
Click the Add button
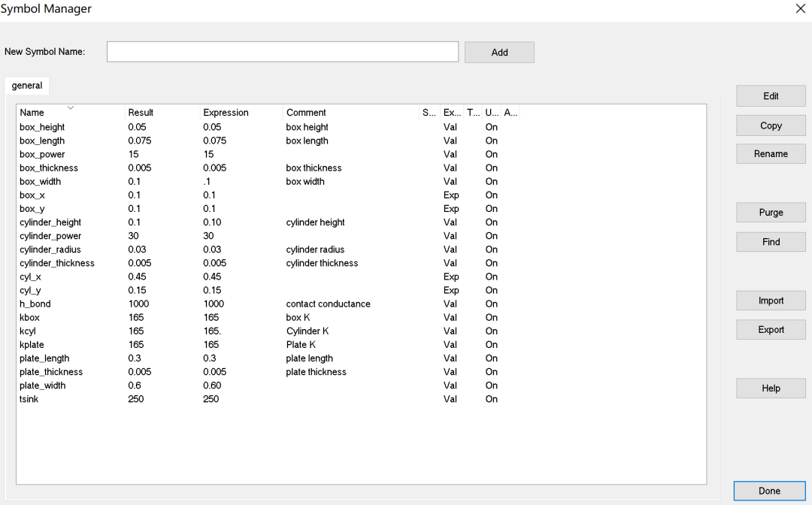[499, 53]
